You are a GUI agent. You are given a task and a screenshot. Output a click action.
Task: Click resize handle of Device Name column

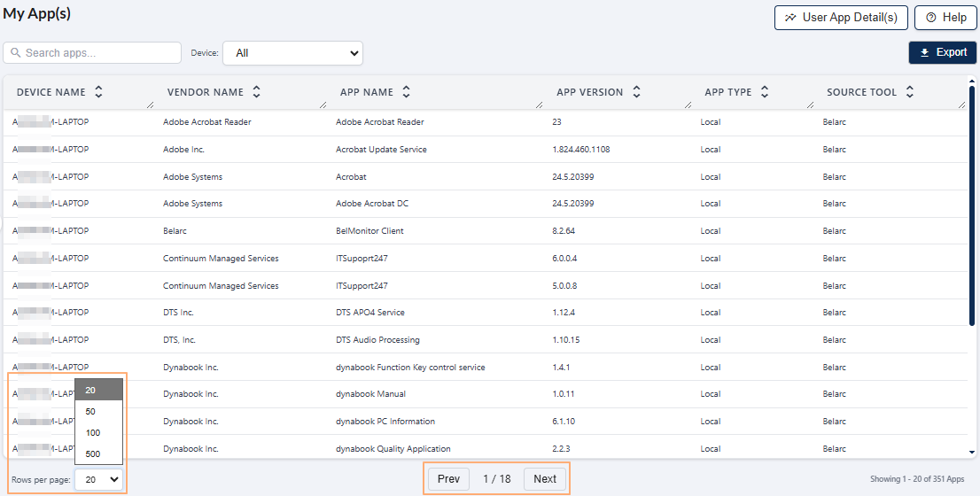pos(150,105)
